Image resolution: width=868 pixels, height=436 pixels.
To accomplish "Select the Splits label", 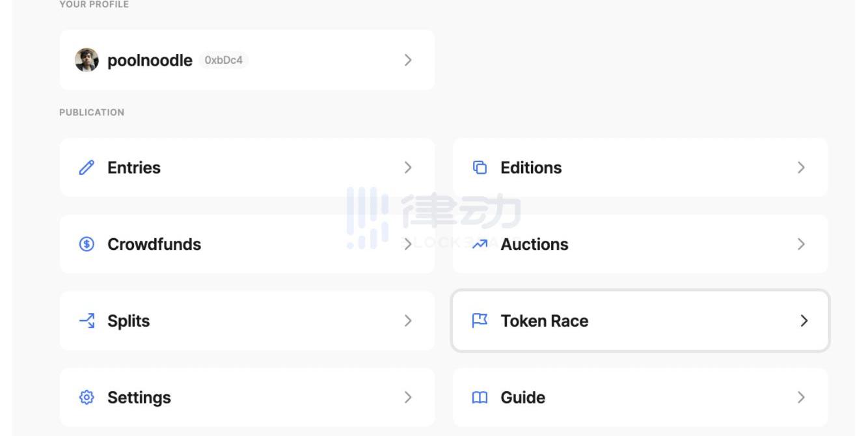I will [x=128, y=321].
